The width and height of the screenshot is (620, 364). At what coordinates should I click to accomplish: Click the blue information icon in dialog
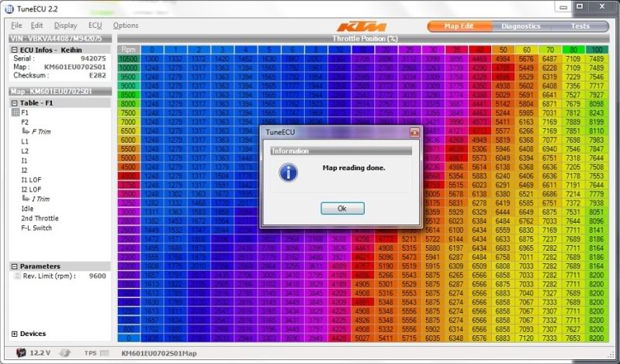288,173
